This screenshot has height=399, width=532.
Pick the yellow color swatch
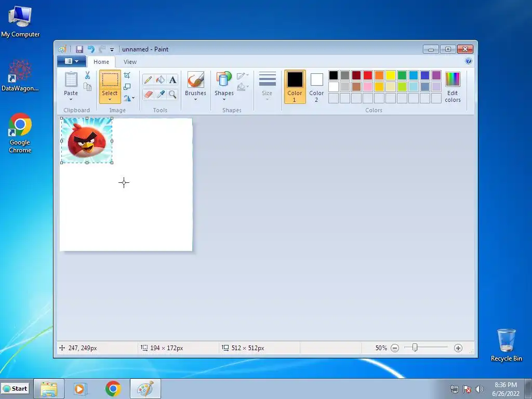tap(391, 75)
